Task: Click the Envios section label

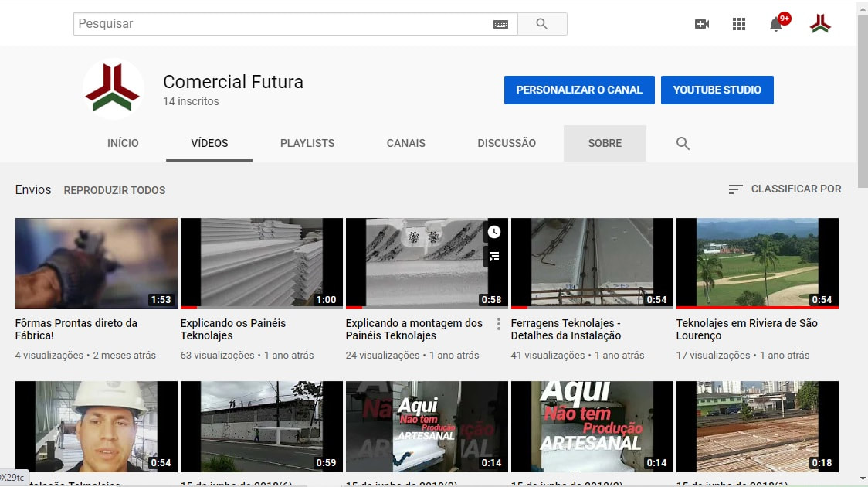Action: tap(33, 189)
